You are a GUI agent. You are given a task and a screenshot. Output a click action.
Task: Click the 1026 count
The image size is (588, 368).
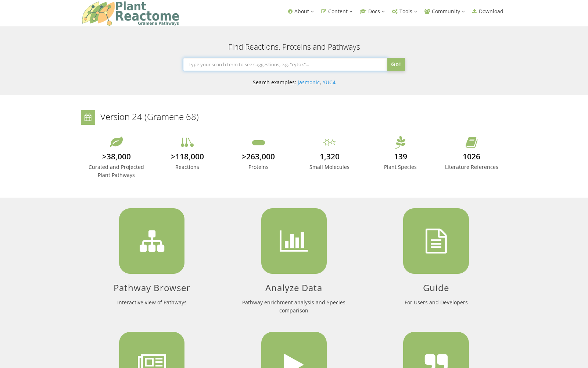tap(472, 156)
